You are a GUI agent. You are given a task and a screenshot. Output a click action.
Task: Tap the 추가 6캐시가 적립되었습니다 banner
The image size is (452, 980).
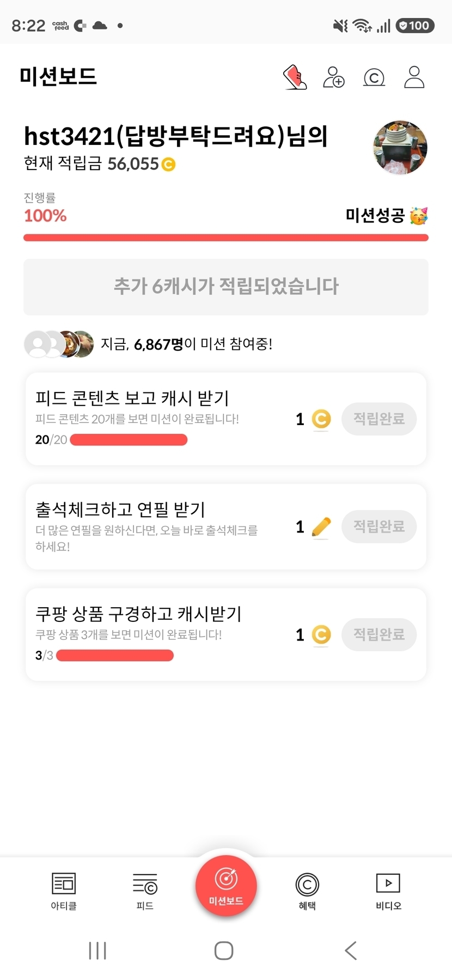click(226, 287)
